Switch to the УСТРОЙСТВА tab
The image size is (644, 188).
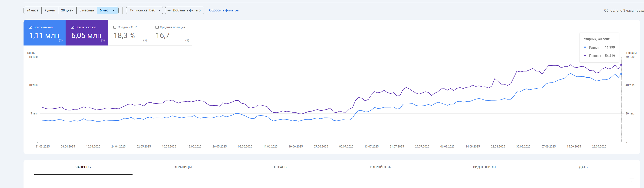(x=380, y=167)
